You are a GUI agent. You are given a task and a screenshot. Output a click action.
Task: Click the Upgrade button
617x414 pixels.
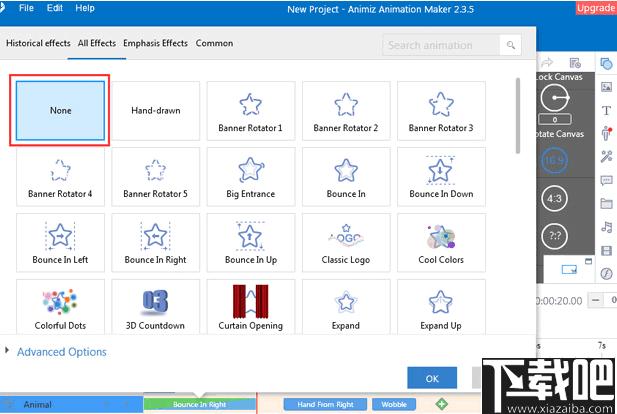597,8
